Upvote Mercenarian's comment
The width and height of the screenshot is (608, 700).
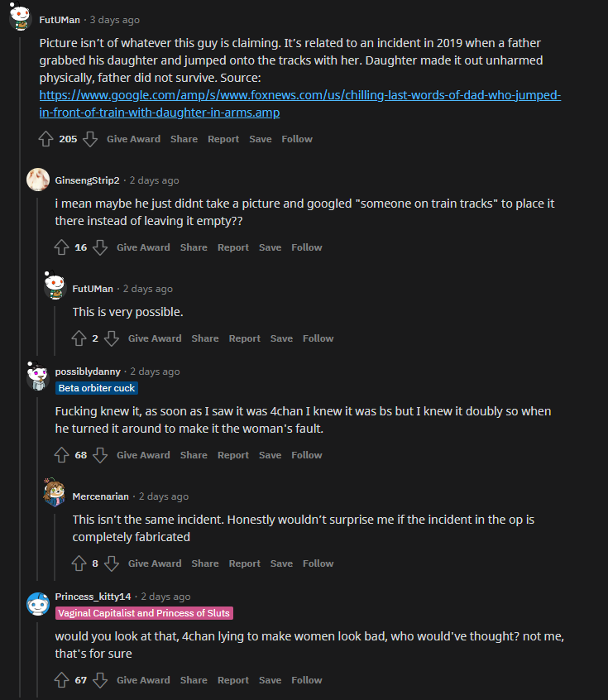[x=79, y=563]
